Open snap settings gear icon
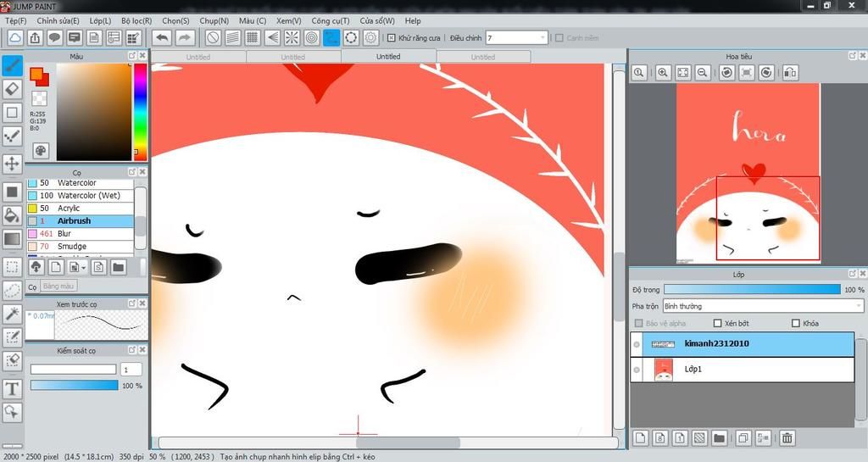 tap(371, 37)
